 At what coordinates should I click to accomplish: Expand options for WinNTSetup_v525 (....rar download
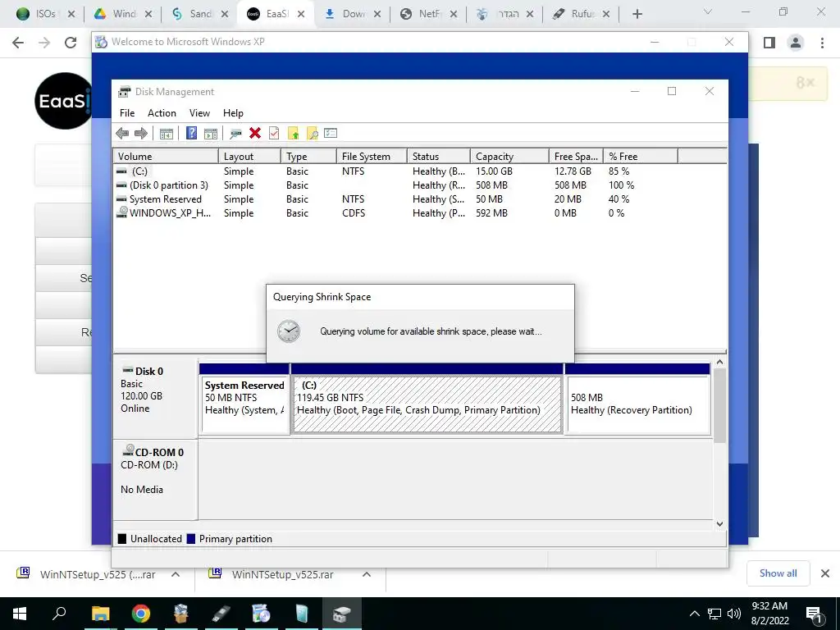click(176, 574)
